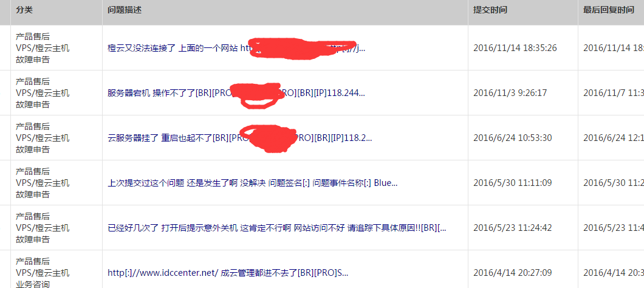Select submit time 2016/5/23 11:24:42 cell

pos(513,228)
